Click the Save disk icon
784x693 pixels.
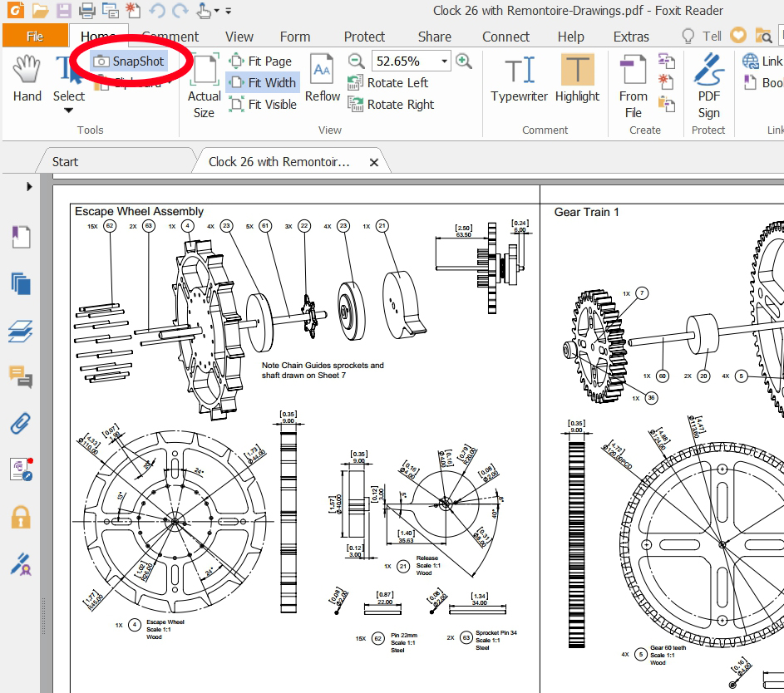(64, 10)
